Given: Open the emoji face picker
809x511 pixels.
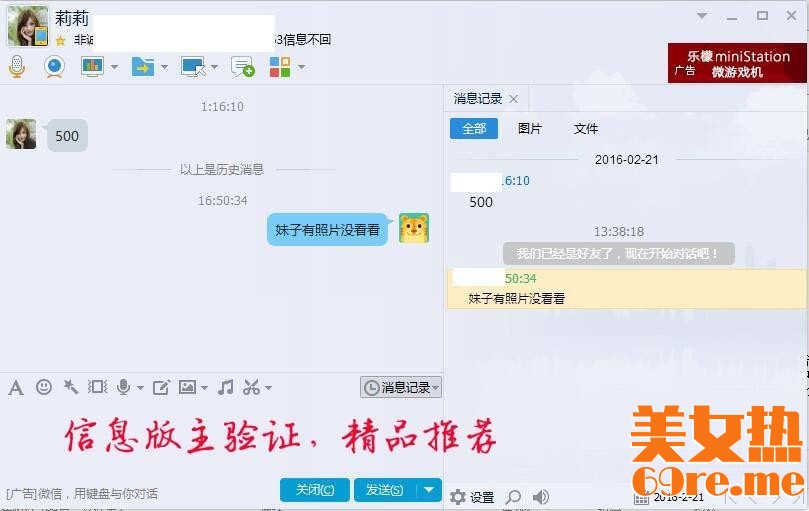Looking at the screenshot, I should [44, 387].
